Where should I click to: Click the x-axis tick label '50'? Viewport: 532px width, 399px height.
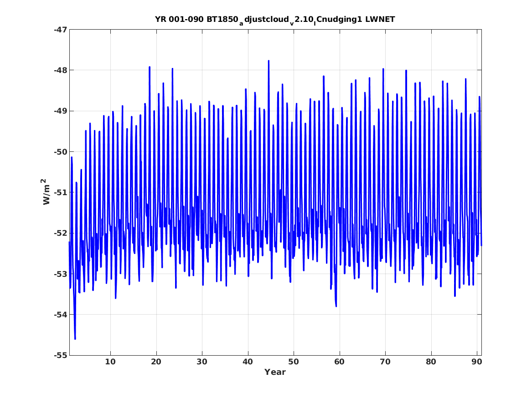pyautogui.click(x=294, y=362)
